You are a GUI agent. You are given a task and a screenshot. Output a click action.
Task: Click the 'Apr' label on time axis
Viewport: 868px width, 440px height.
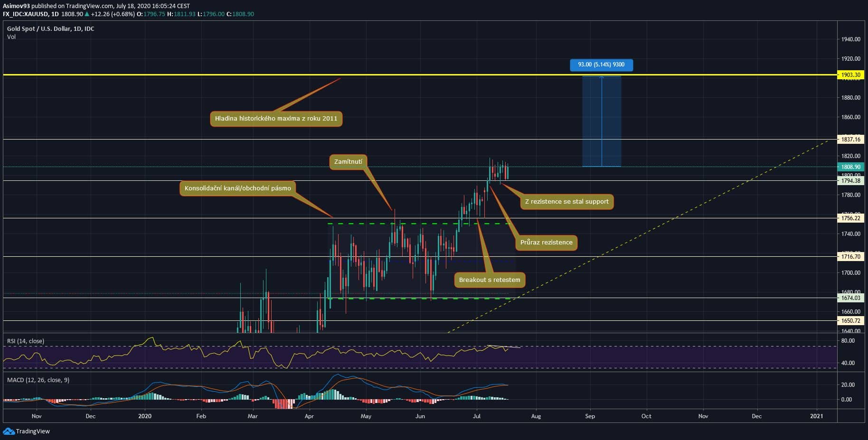click(309, 416)
